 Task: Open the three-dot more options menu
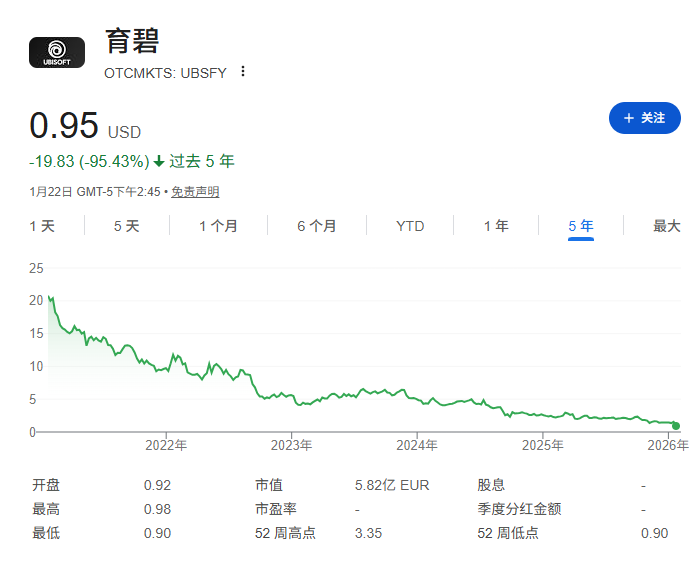(x=243, y=71)
